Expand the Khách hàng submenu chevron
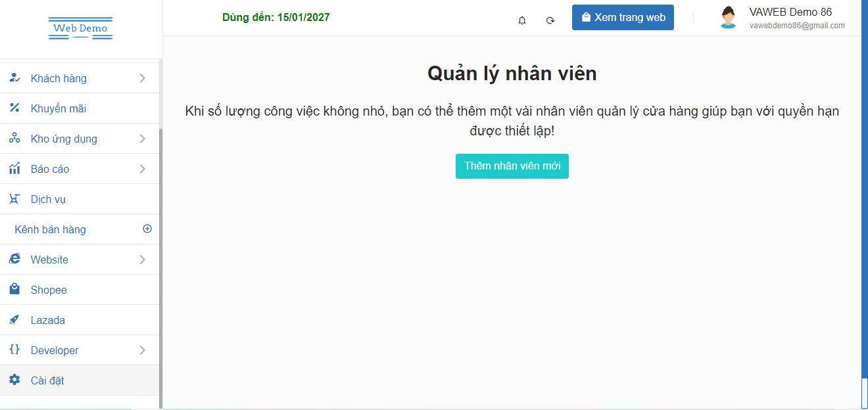868x410 pixels. 143,78
